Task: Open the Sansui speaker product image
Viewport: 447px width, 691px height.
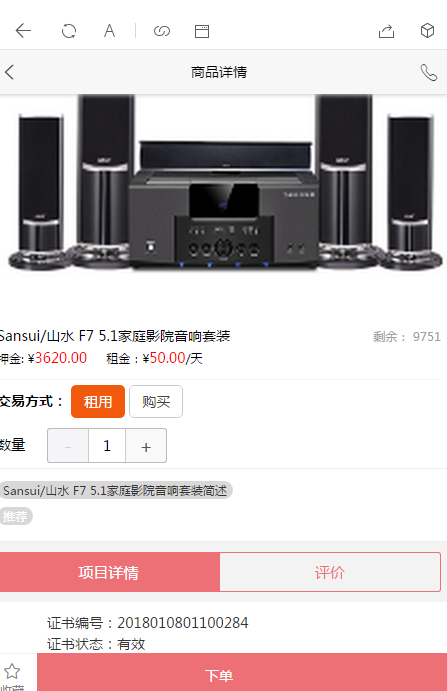Action: (224, 183)
